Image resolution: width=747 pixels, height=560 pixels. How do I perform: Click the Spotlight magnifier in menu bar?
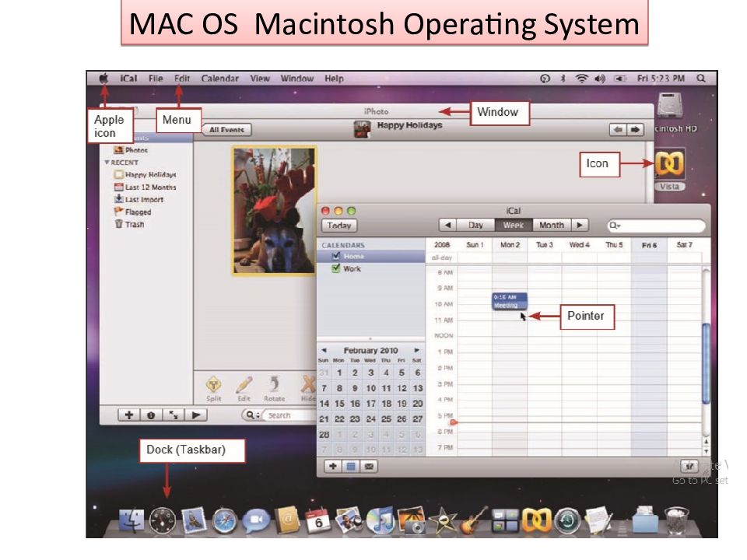(x=701, y=79)
